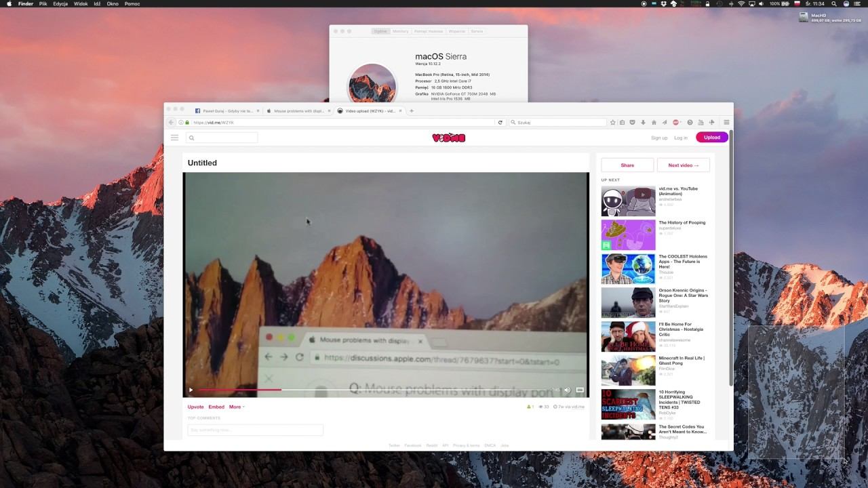Select the Serwis tab in About This Mac
868x488 pixels.
(477, 31)
